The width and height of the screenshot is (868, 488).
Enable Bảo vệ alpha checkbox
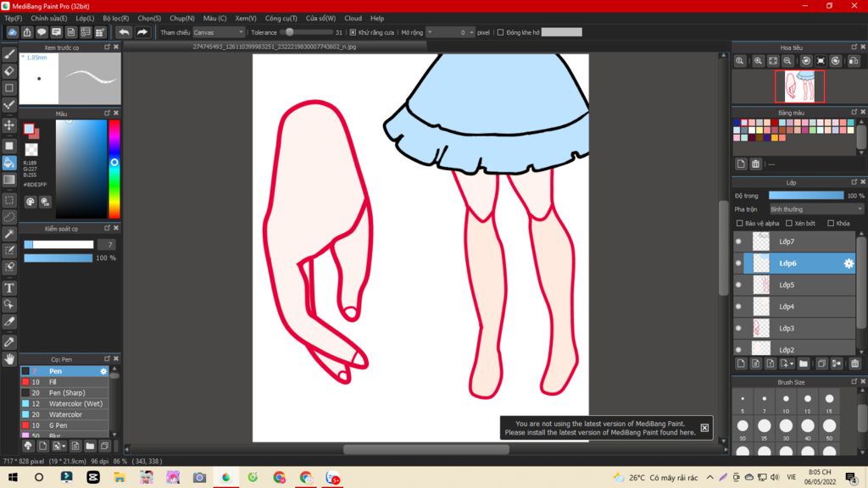tap(739, 224)
